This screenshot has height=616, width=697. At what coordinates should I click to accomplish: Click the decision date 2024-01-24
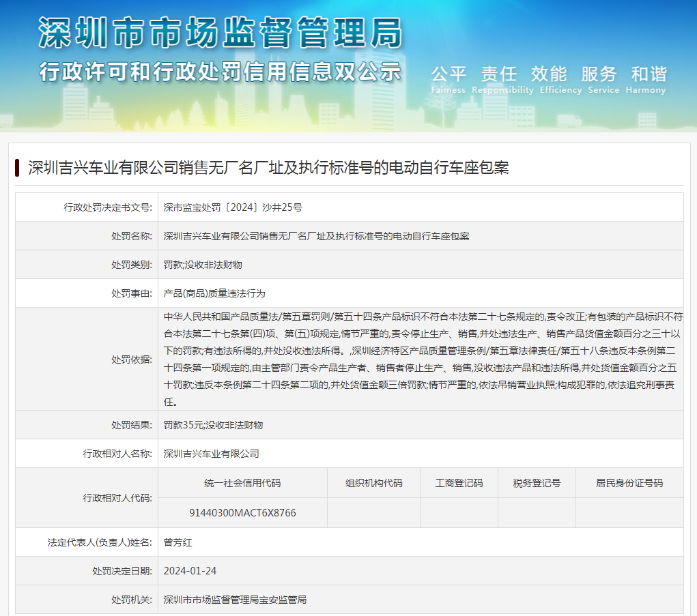pos(190,571)
